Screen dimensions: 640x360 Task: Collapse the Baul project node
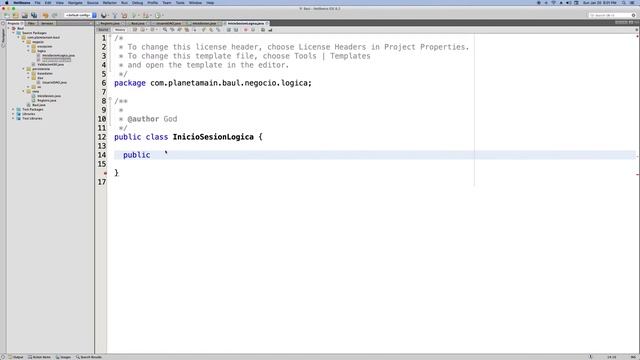(9, 29)
